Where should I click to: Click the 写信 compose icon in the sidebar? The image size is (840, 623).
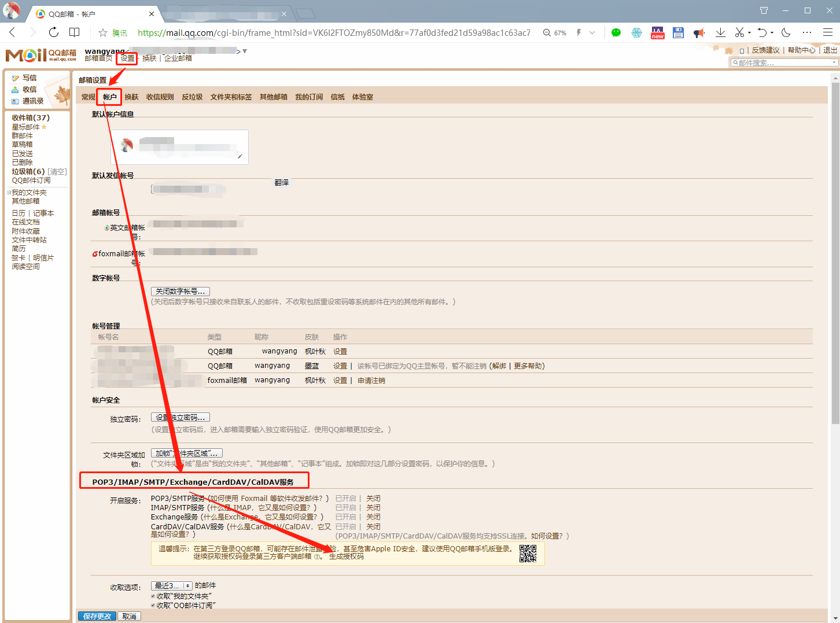[15, 78]
